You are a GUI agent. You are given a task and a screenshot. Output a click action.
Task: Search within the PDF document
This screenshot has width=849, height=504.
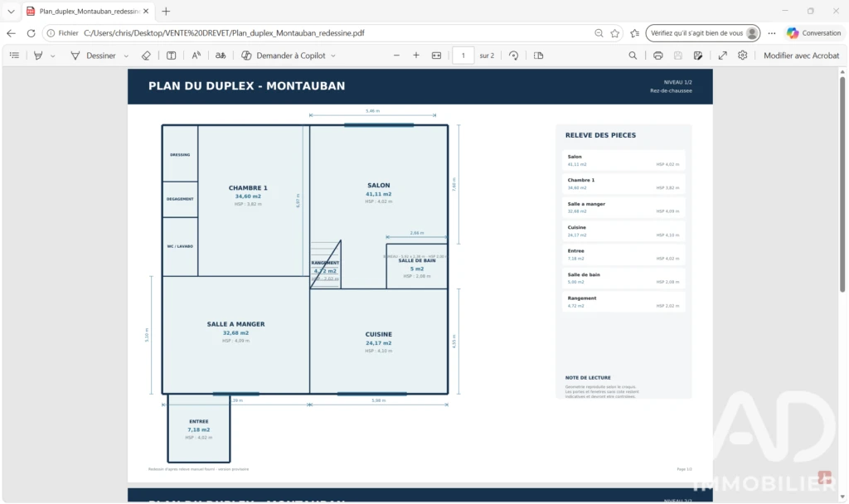[633, 56]
